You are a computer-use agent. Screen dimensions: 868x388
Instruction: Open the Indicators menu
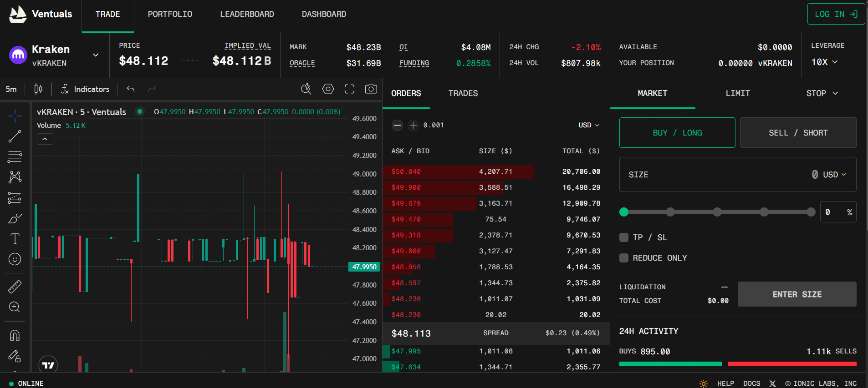85,89
